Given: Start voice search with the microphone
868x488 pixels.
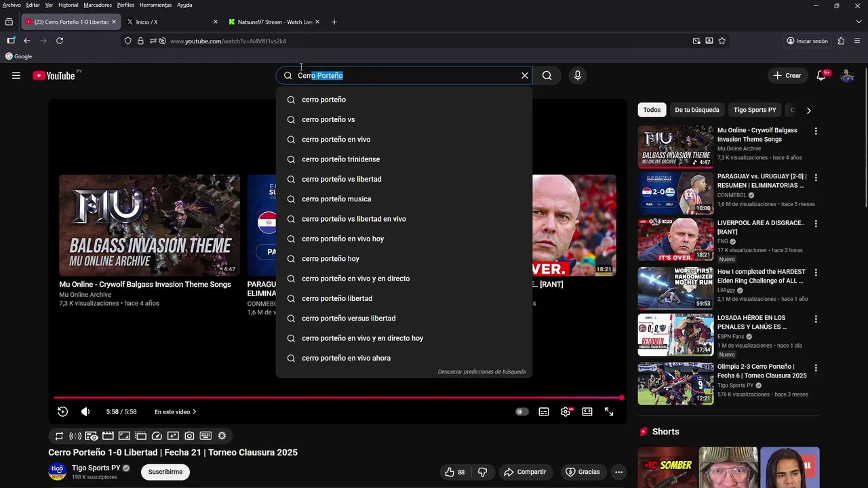Looking at the screenshot, I should (x=578, y=75).
